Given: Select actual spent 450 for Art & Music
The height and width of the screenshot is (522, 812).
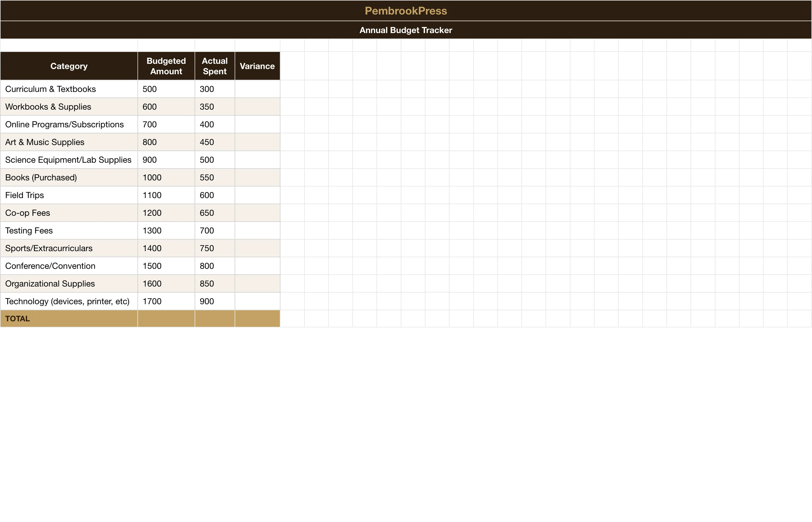Looking at the screenshot, I should 215,142.
